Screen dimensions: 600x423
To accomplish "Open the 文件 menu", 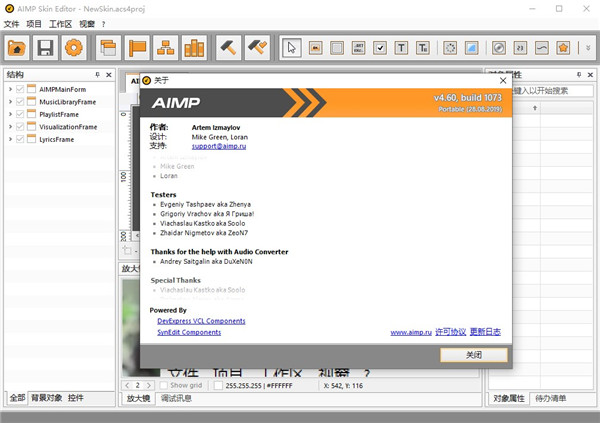I will (x=11, y=24).
